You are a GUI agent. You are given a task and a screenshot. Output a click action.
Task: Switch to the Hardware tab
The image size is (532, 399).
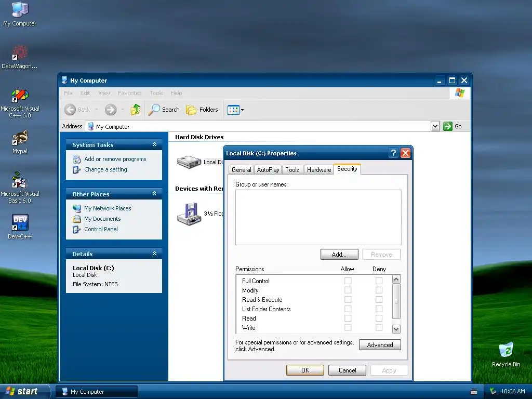[x=318, y=170]
